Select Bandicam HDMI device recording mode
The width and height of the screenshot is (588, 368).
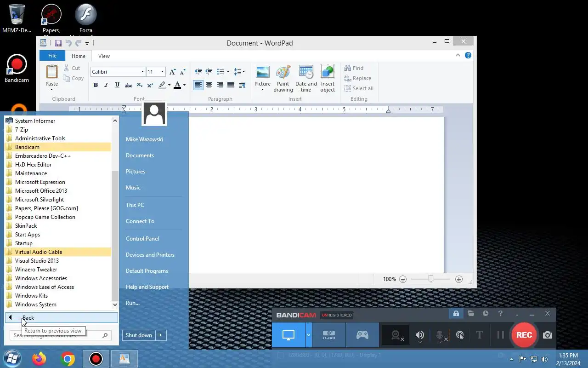tap(329, 335)
